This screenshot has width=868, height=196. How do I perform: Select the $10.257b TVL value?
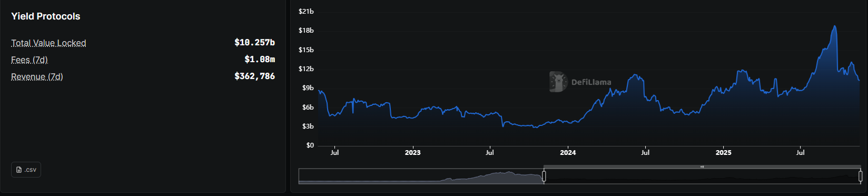[254, 42]
